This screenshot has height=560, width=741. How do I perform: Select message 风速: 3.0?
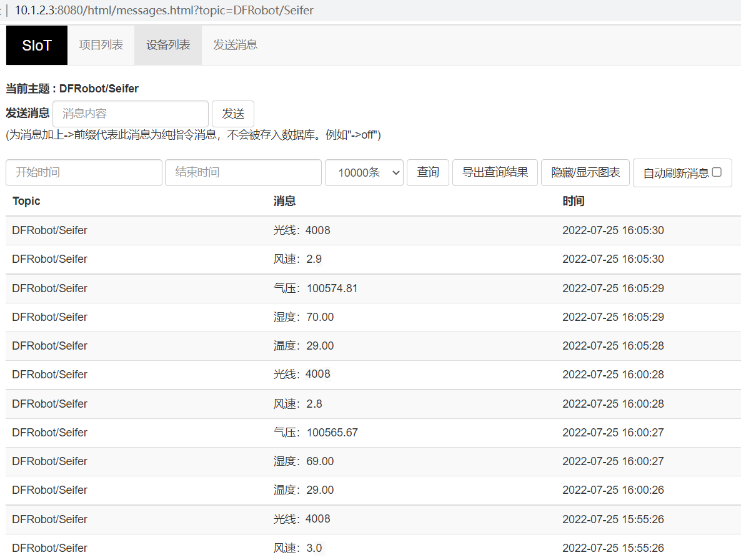pos(298,548)
